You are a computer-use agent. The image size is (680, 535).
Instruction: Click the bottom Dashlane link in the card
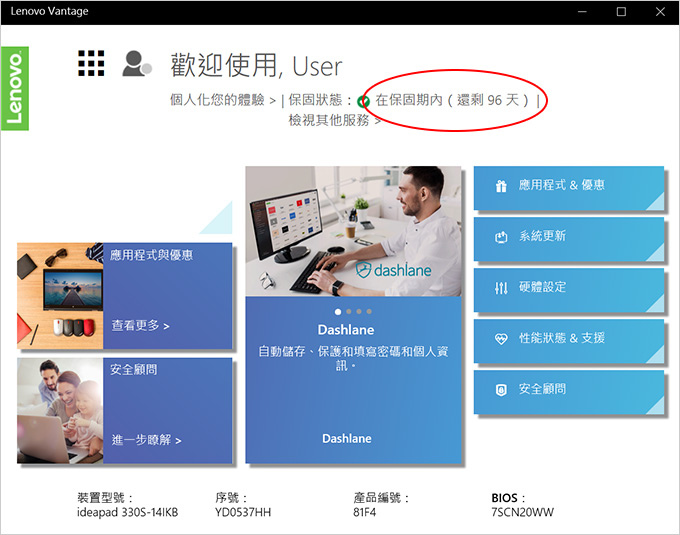347,439
